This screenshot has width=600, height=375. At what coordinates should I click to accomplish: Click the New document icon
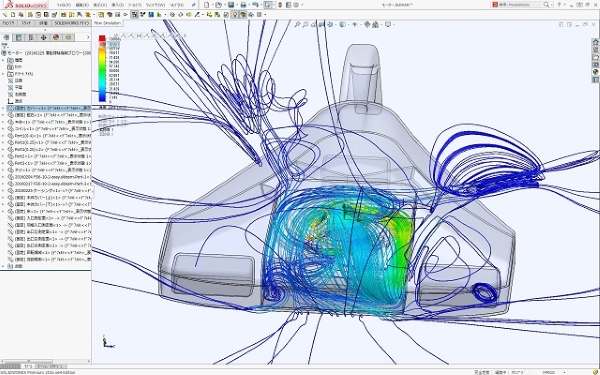(207, 5)
